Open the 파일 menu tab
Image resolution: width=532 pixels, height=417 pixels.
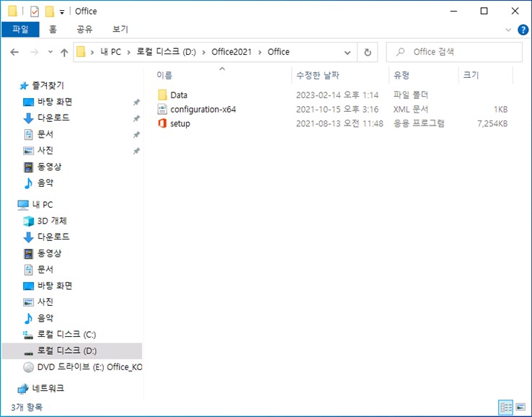coord(20,29)
